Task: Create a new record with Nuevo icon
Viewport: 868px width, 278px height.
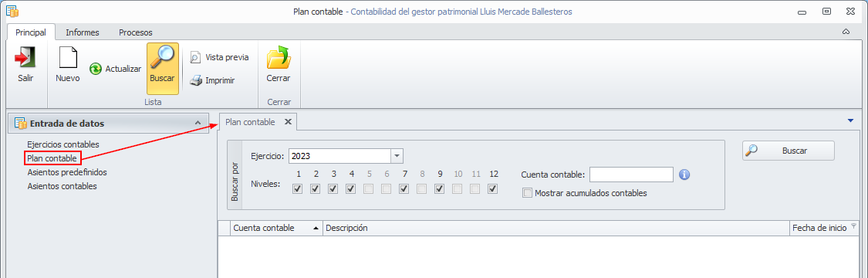Action: (x=68, y=58)
